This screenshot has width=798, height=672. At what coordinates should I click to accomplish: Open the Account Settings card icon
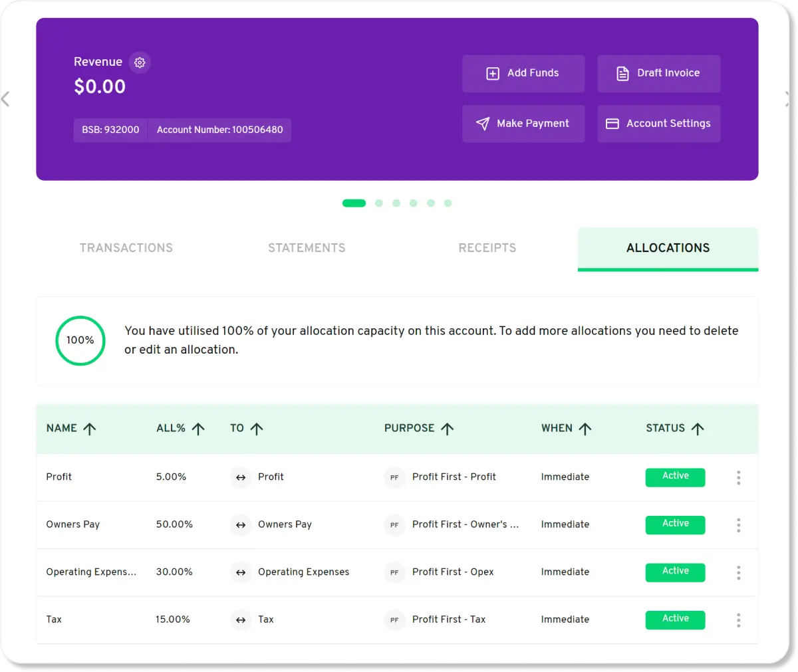612,124
